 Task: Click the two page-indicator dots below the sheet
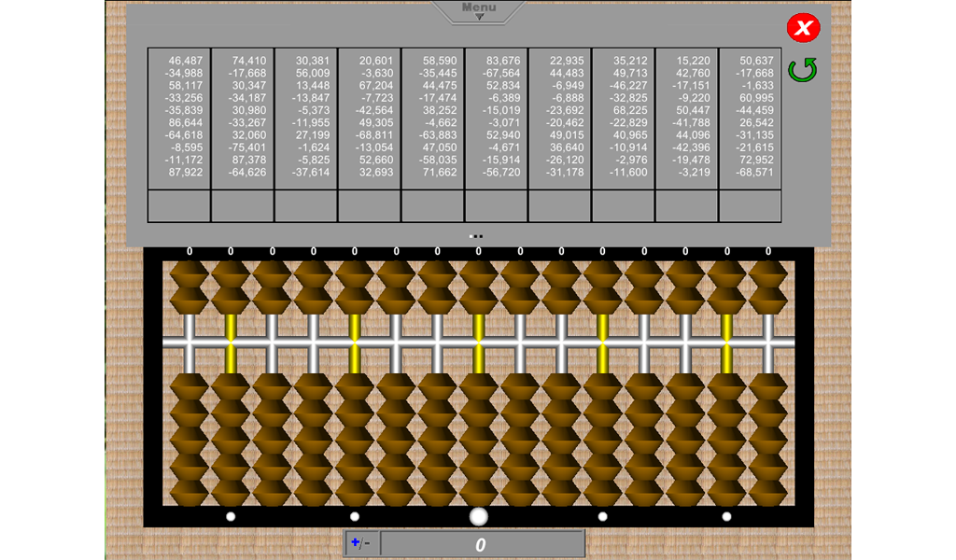478,237
